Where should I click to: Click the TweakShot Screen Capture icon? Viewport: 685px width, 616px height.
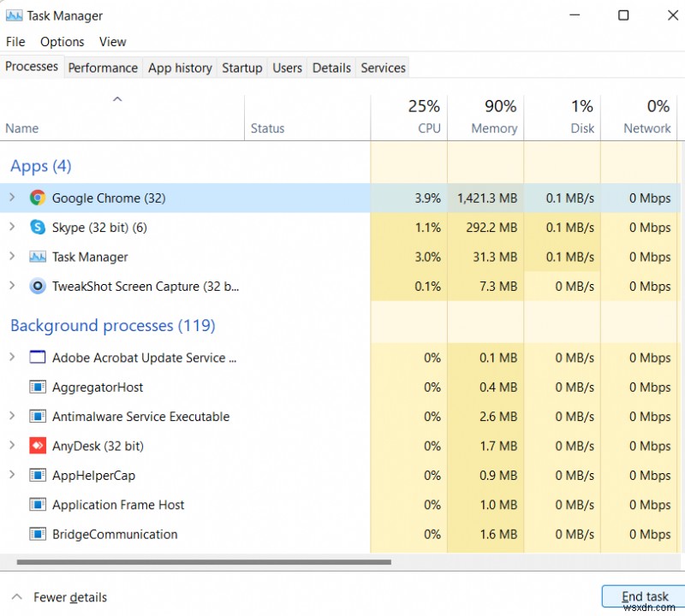[x=38, y=286]
